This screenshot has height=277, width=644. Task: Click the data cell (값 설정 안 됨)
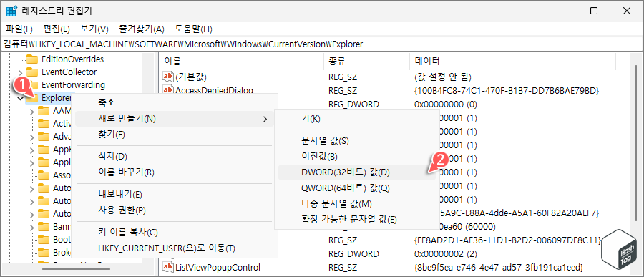click(443, 77)
